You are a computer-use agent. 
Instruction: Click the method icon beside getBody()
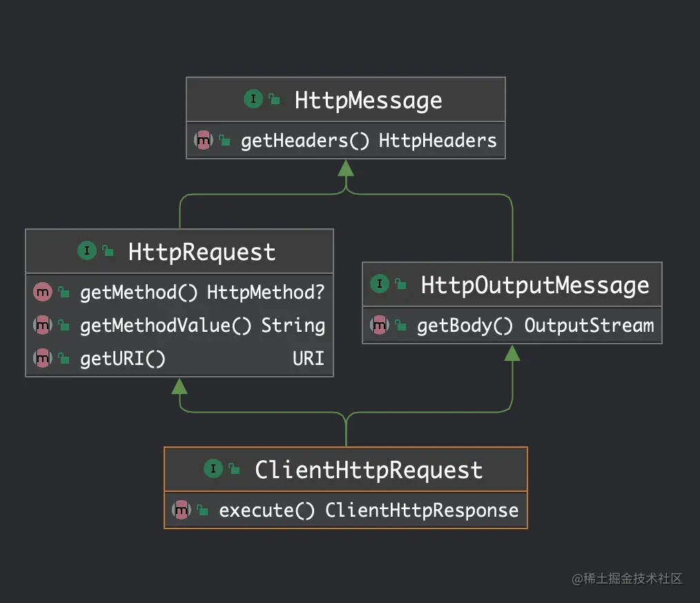click(380, 325)
